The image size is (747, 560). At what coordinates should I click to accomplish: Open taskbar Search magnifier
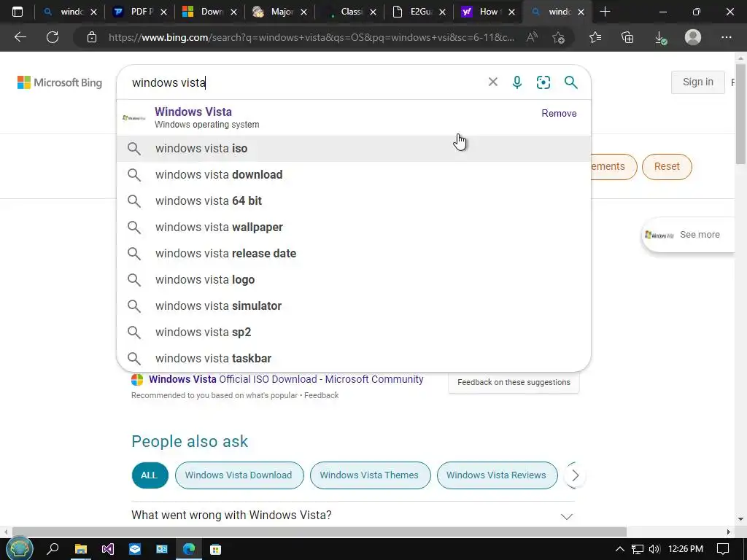(53, 548)
